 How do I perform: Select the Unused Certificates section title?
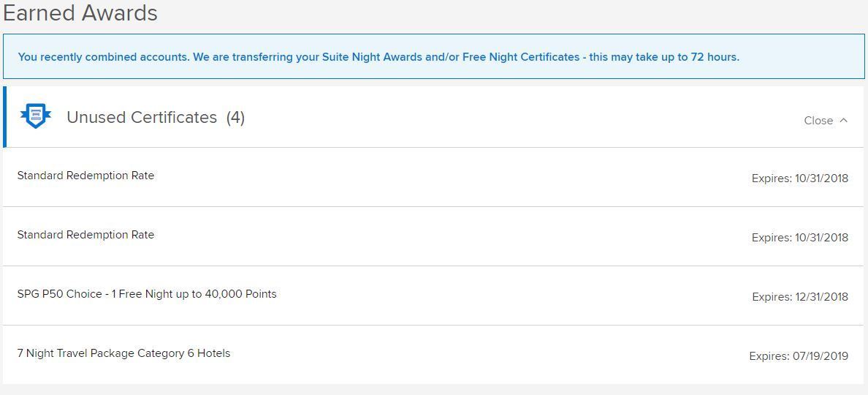click(142, 117)
